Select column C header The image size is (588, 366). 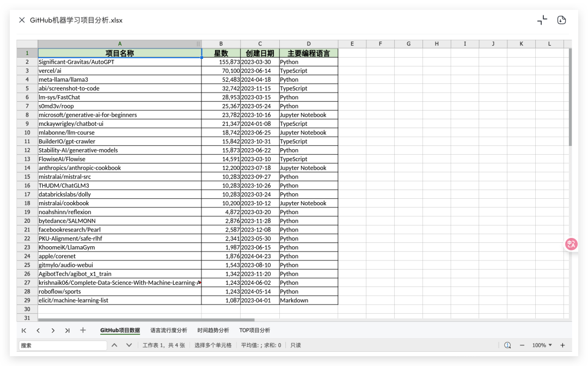(260, 44)
